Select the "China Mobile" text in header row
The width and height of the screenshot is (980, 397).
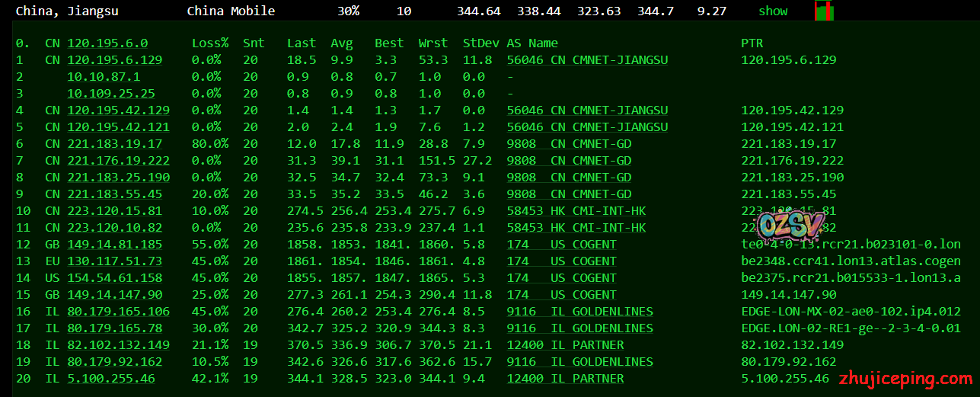click(x=231, y=11)
